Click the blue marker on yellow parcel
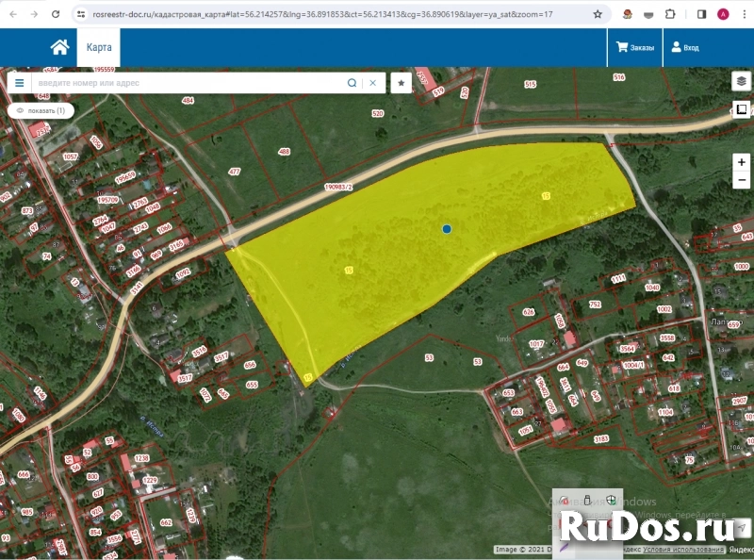This screenshot has height=560, width=754. [x=447, y=228]
